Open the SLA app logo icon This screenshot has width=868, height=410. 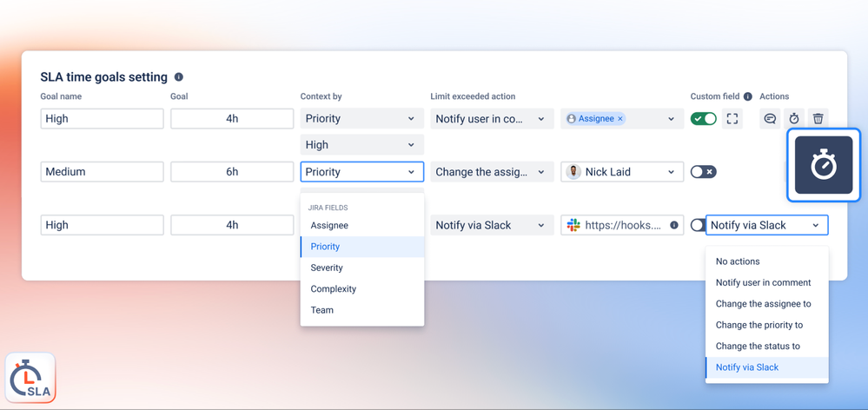tap(31, 378)
